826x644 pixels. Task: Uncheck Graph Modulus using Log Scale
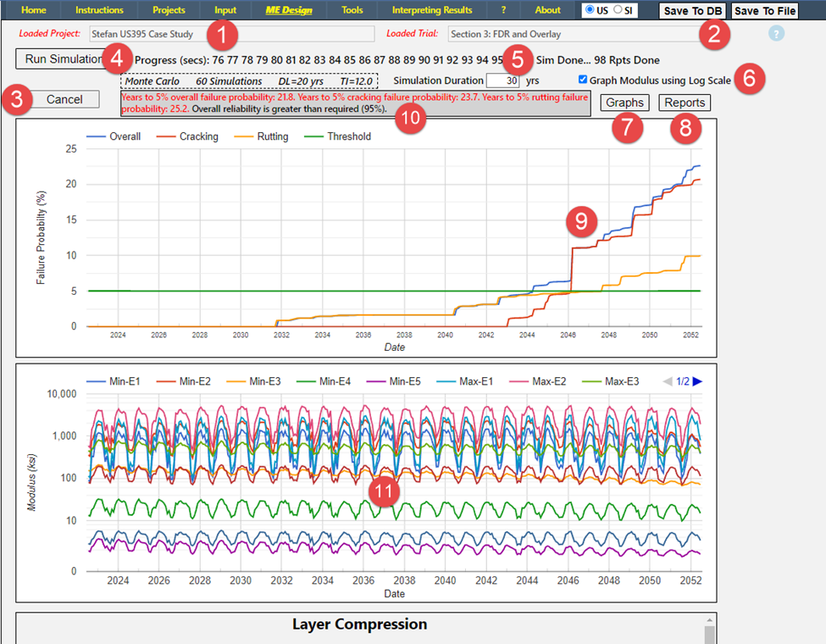click(x=582, y=80)
